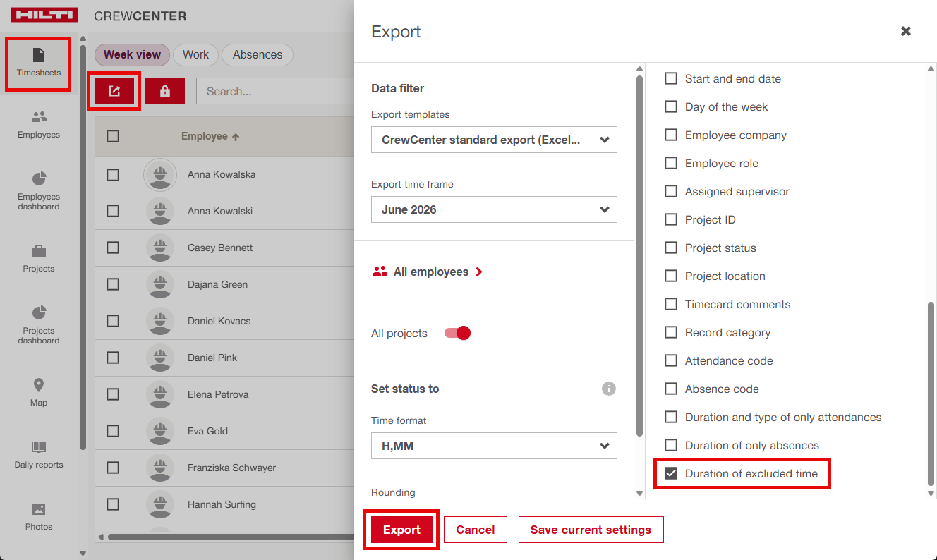Check the Employee company checkbox

(671, 135)
